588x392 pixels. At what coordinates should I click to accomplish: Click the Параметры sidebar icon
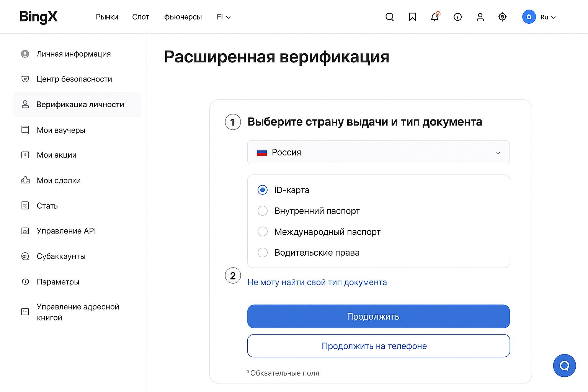tap(25, 282)
